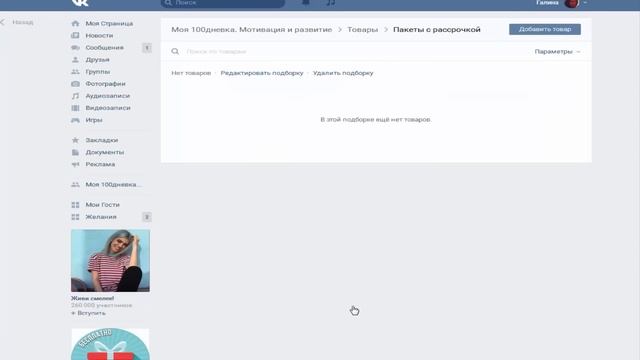Click the user avatar in header

click(571, 3)
